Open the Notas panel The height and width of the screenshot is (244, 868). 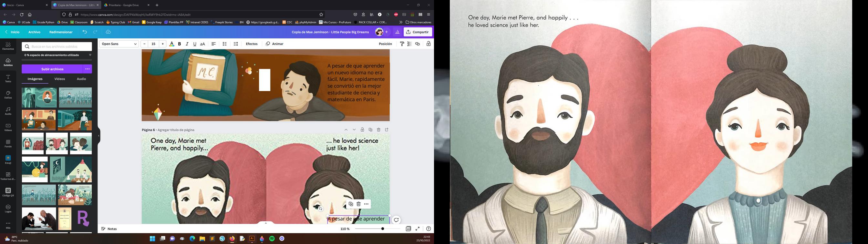point(109,229)
